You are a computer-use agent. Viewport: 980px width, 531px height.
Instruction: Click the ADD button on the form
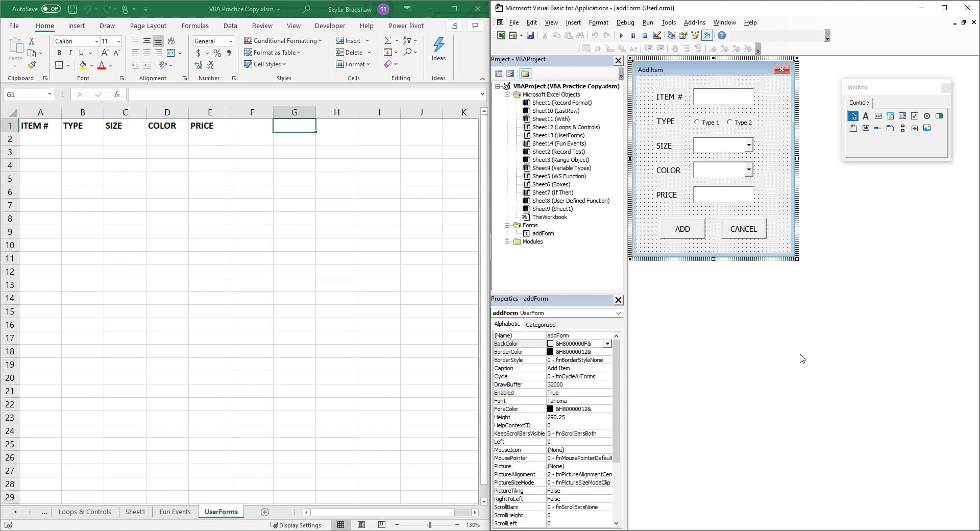[x=682, y=229]
